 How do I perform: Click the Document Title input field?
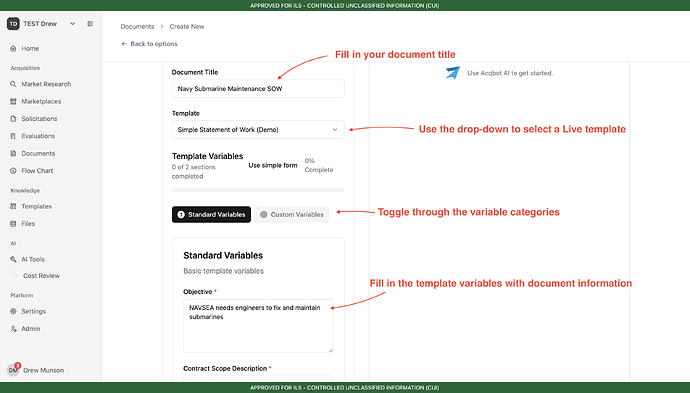click(x=258, y=88)
